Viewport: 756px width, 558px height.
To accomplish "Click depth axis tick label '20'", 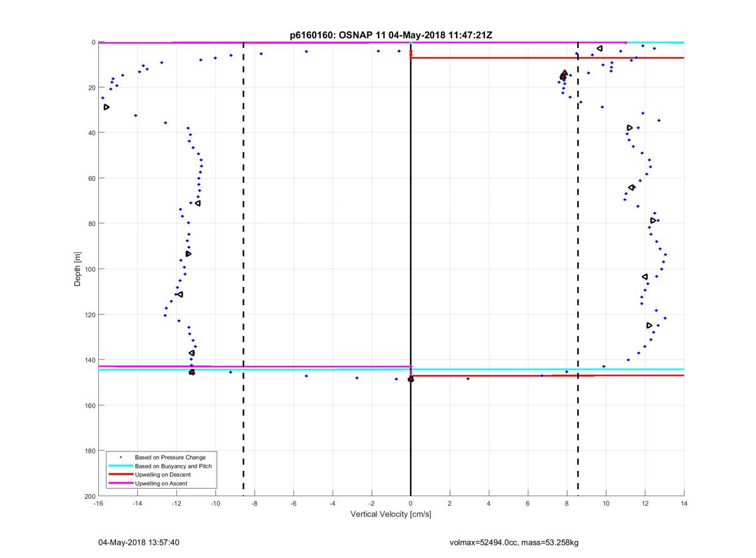I will pyautogui.click(x=91, y=88).
